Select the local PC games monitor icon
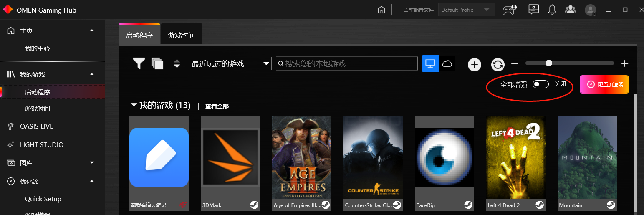This screenshot has width=644, height=215. (430, 63)
